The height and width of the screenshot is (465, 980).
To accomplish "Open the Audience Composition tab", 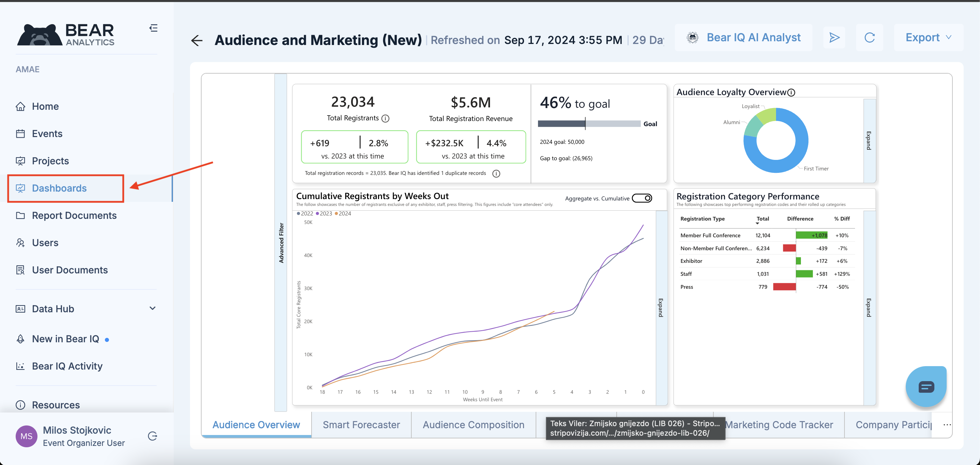I will click(473, 425).
